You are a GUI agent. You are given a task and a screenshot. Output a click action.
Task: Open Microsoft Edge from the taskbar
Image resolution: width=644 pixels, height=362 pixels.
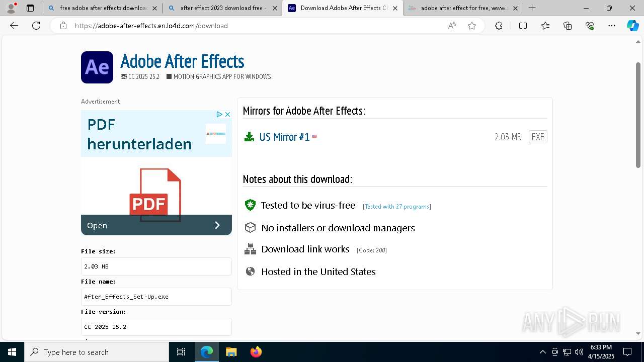coord(207,352)
